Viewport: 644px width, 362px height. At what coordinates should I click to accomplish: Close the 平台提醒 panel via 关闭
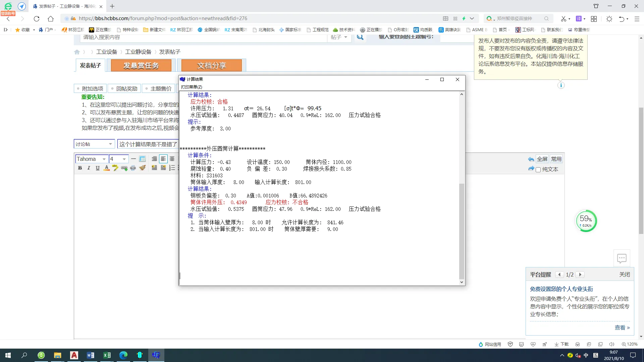(x=624, y=275)
